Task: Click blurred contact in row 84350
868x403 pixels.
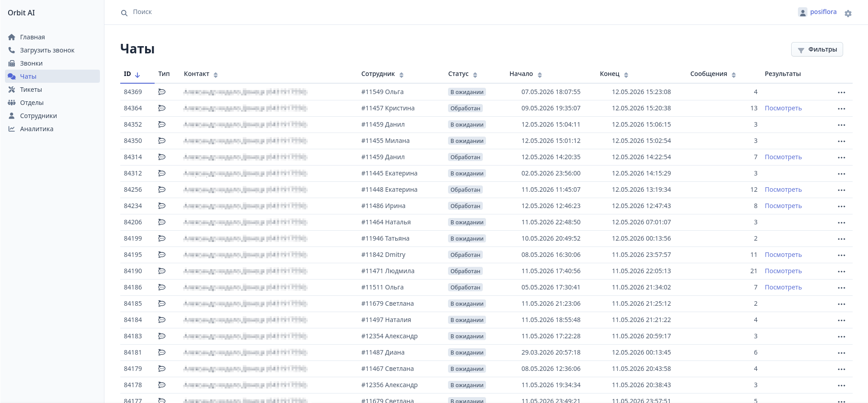Action: coord(245,141)
